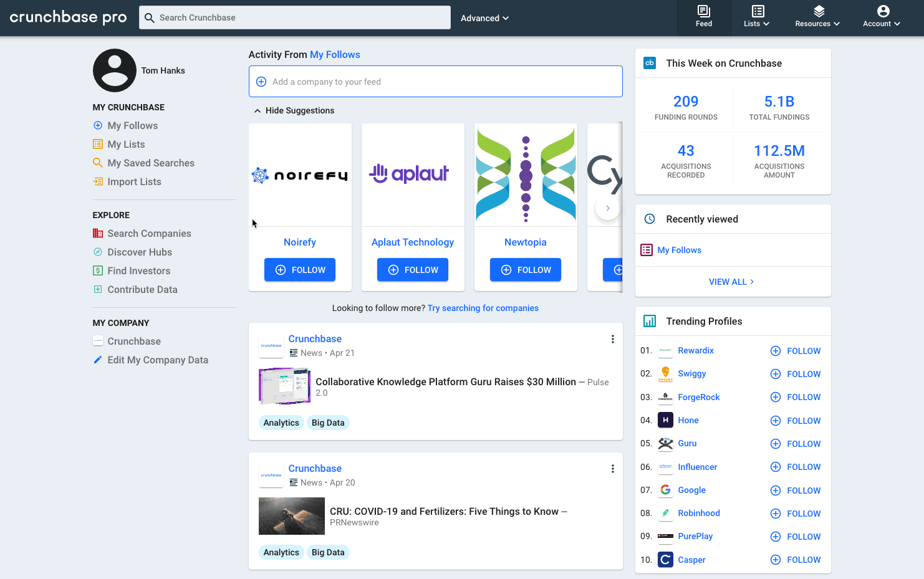This screenshot has width=924, height=579.
Task: Select Discover Hubs in Explore
Action: [x=140, y=252]
